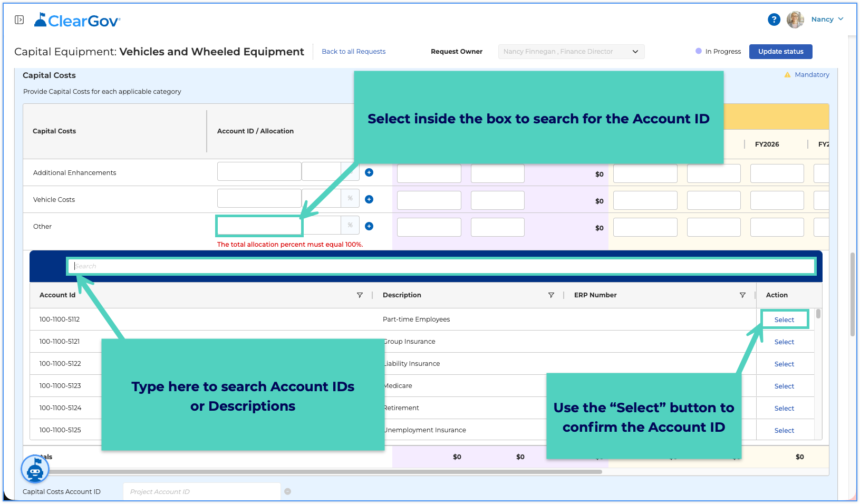Screen dimensions: 860x504
Task: Click the Mandatory warning icon
Action: click(x=787, y=75)
